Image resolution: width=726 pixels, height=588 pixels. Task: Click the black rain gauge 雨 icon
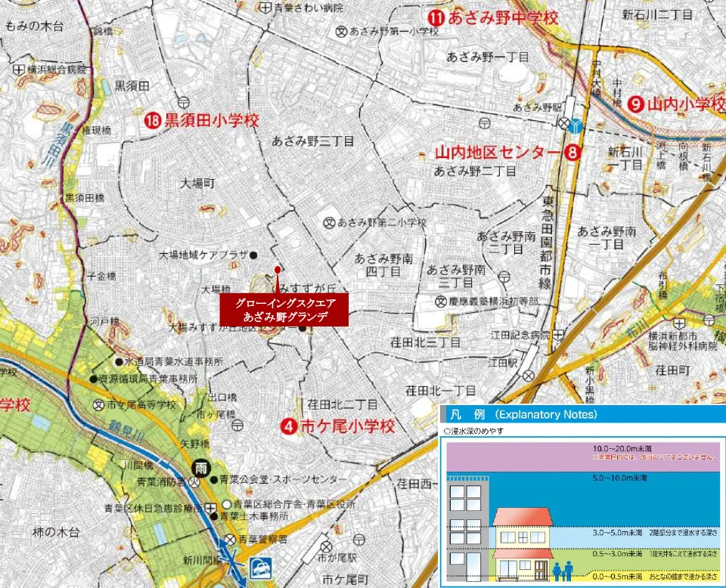tap(200, 467)
